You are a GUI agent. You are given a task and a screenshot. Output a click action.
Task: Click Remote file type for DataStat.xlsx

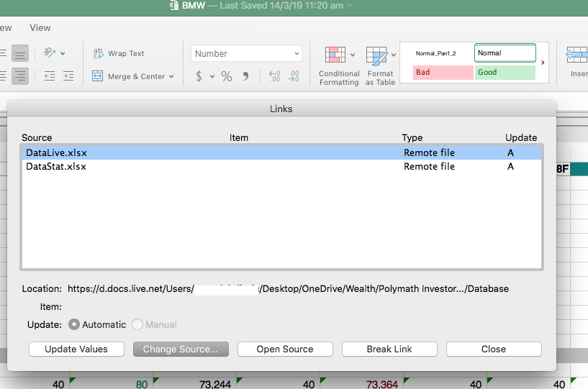pos(429,166)
